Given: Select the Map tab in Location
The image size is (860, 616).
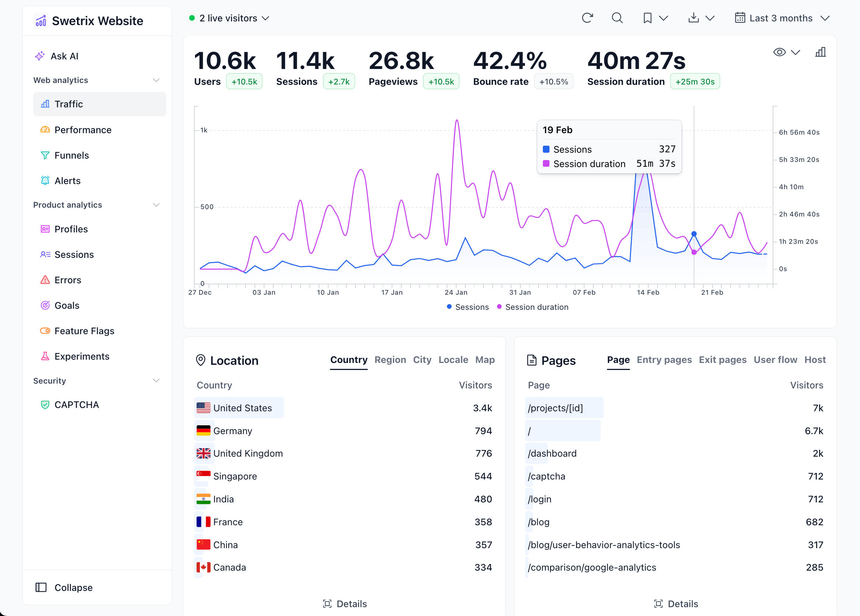Looking at the screenshot, I should coord(485,360).
